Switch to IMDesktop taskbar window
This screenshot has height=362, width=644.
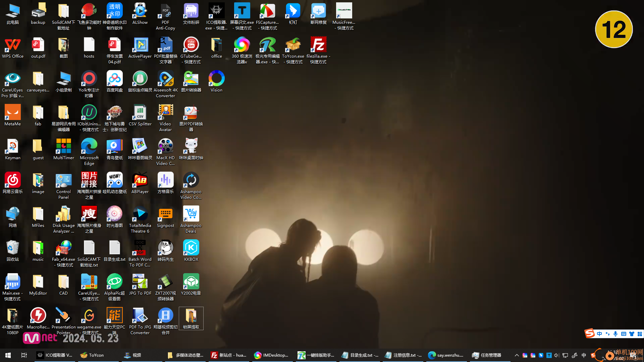tap(273, 355)
